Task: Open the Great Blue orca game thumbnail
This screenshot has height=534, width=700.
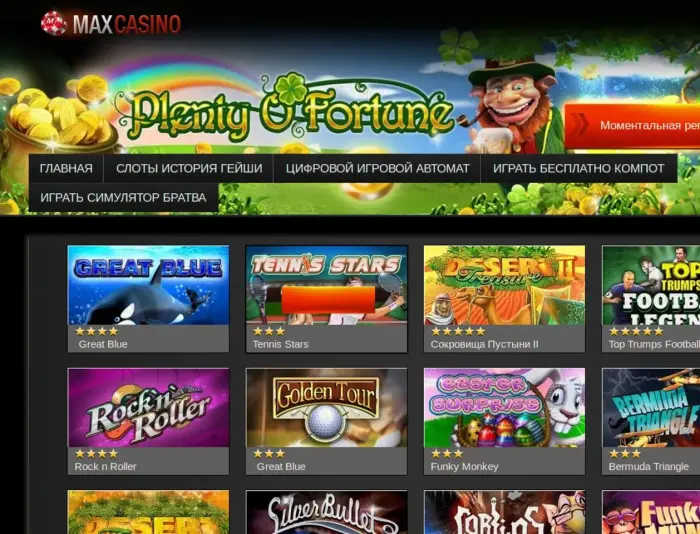Action: click(148, 285)
